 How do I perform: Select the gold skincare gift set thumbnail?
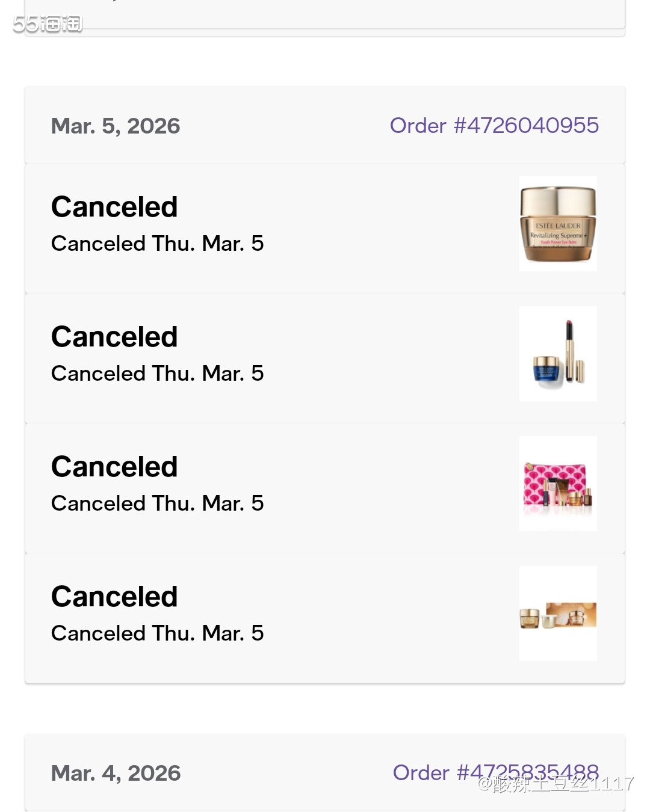[x=558, y=614]
